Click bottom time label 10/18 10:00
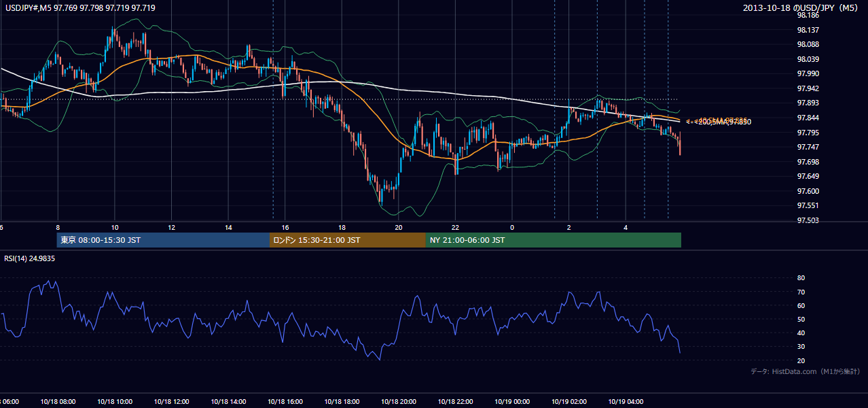Image resolution: width=868 pixels, height=408 pixels. [x=115, y=401]
